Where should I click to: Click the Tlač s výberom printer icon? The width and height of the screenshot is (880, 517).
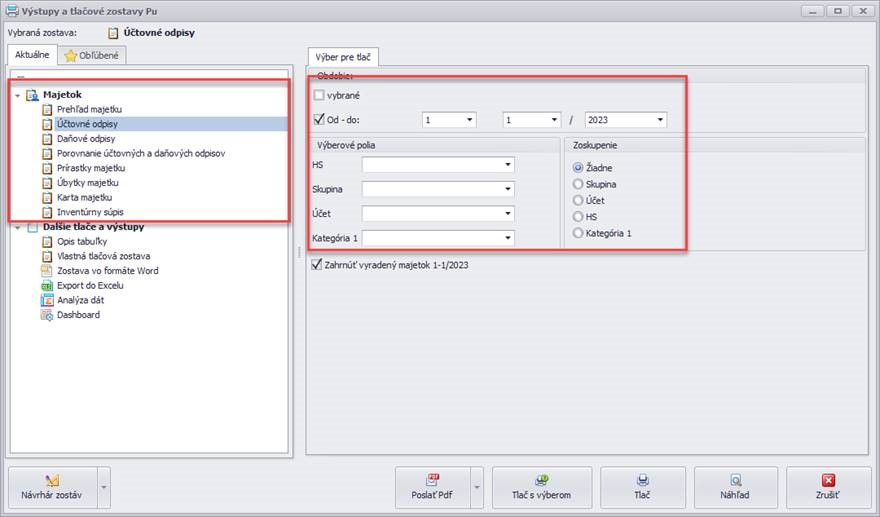pos(541,480)
